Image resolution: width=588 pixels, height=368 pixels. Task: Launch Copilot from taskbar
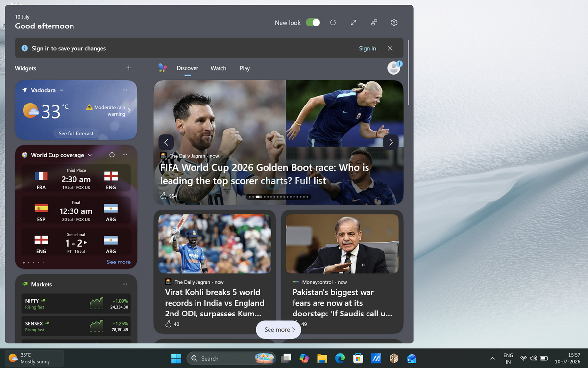point(304,358)
